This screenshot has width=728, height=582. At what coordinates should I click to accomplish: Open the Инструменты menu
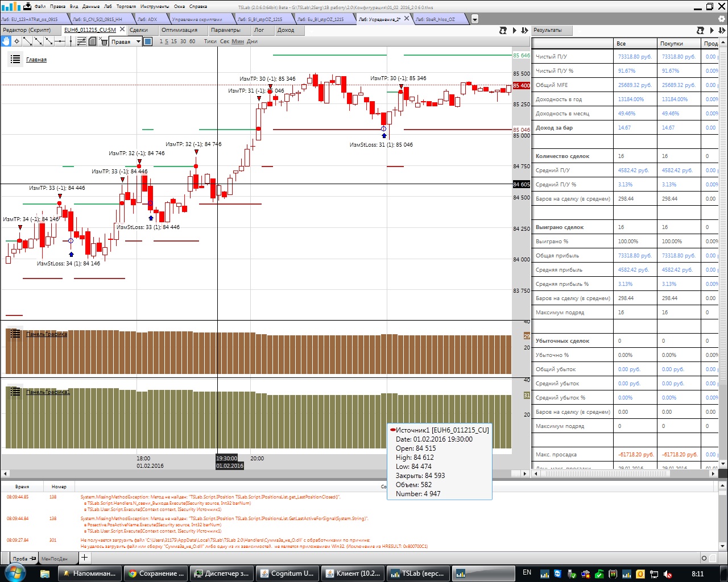tap(154, 6)
